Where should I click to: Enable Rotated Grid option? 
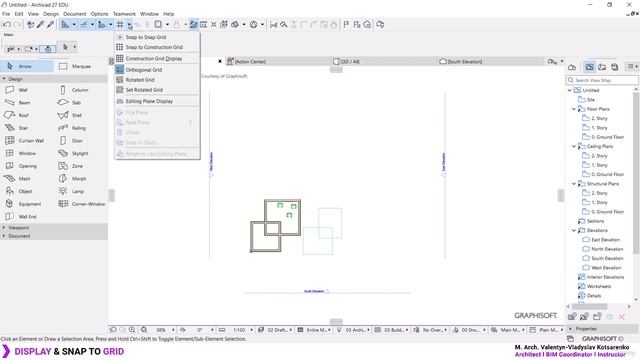[140, 80]
